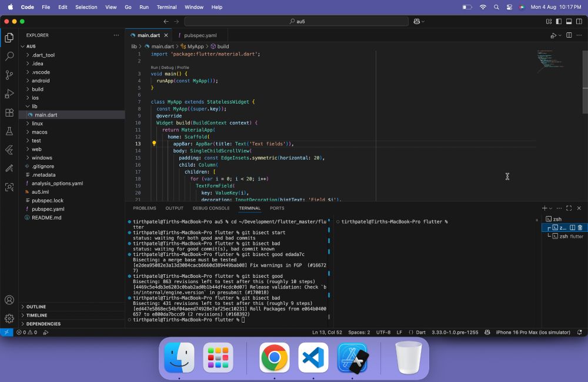588x382 pixels.
Task: Open the Accounts menu icon
Action: tap(9, 300)
